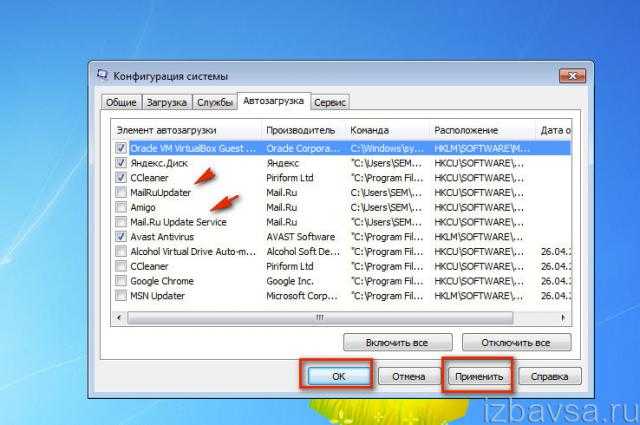Select the Google Chrome row name

[x=162, y=281]
